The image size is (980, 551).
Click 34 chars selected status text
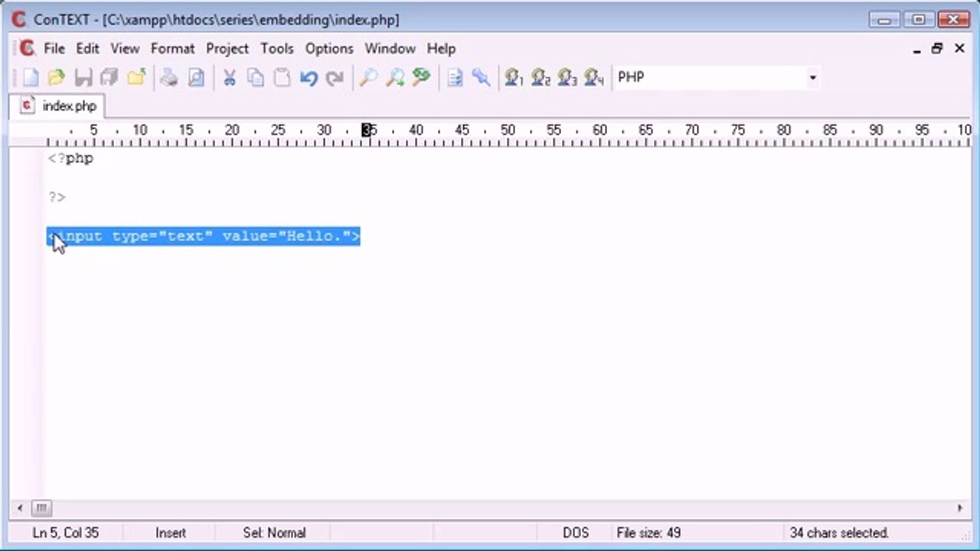point(839,533)
